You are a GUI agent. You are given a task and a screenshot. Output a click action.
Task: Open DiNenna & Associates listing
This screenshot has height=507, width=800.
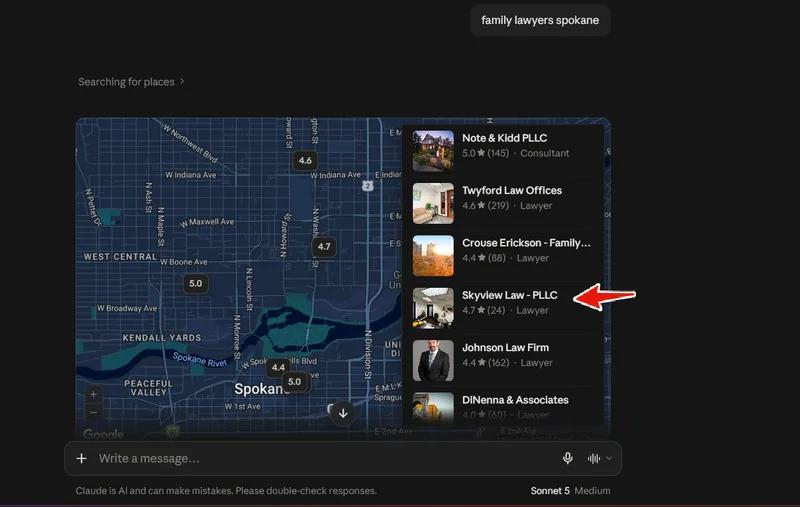tap(504, 408)
